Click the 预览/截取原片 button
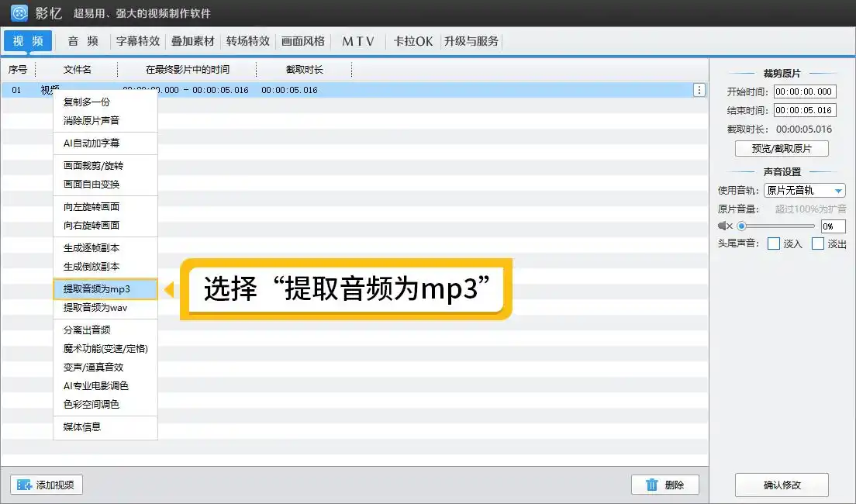This screenshot has height=504, width=856. 782,149
